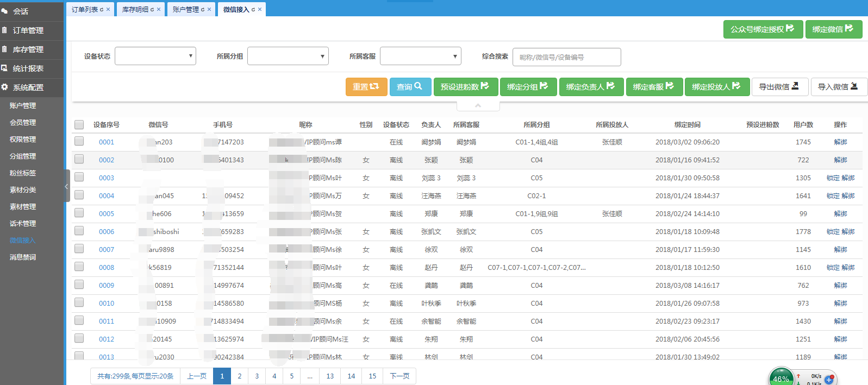Open device link 0001

tap(107, 142)
